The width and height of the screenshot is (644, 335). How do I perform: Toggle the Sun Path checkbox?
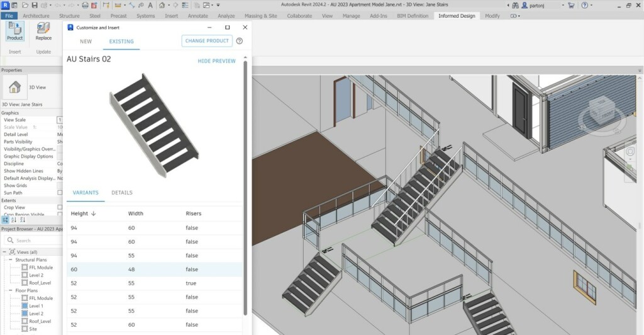pyautogui.click(x=60, y=193)
